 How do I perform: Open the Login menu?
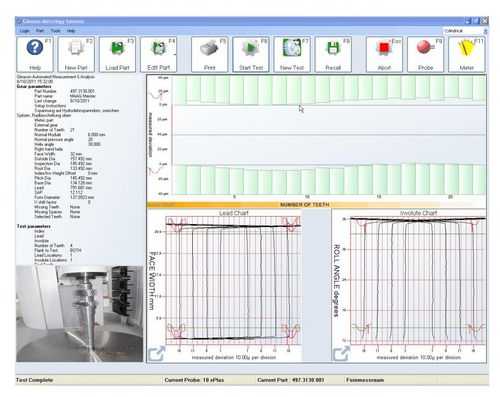click(25, 31)
